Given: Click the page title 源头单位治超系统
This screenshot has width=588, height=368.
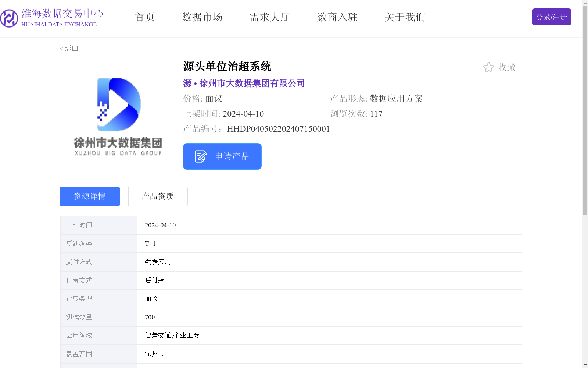Looking at the screenshot, I should [227, 67].
